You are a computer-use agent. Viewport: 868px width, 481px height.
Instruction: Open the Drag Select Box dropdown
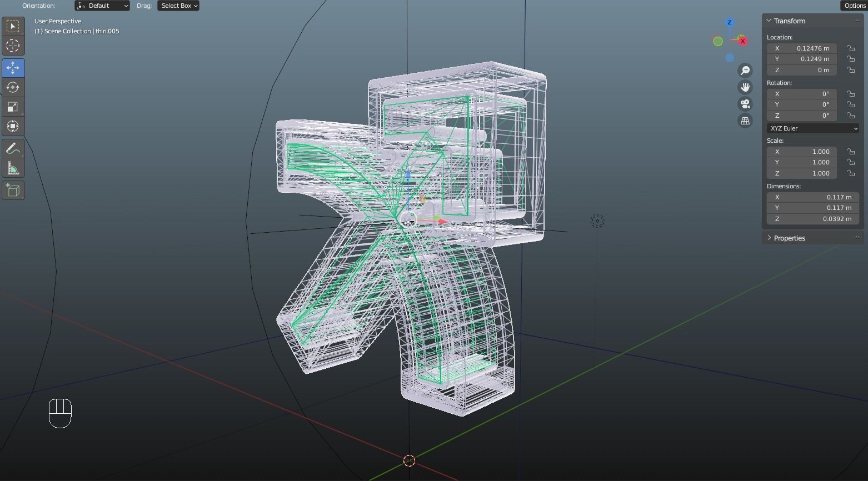click(178, 6)
